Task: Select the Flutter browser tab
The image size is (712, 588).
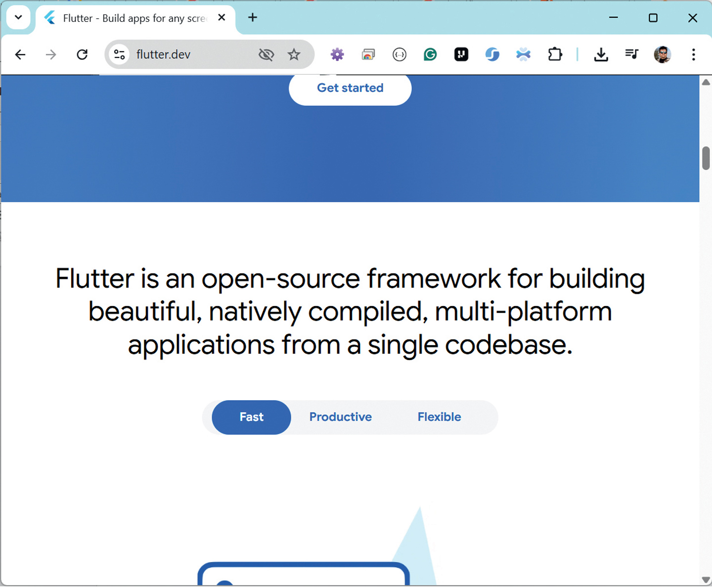Action: tap(134, 18)
